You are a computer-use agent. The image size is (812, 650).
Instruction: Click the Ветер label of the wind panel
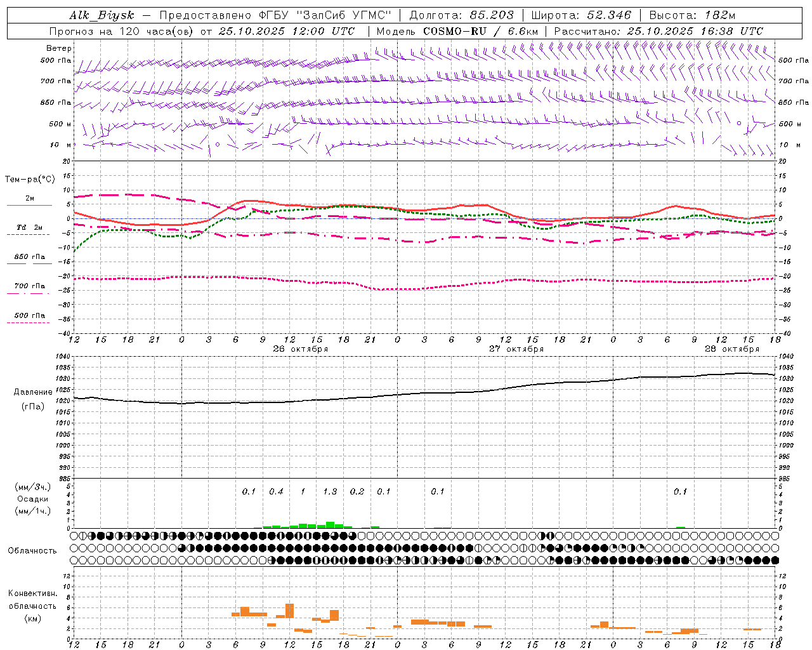(x=59, y=48)
